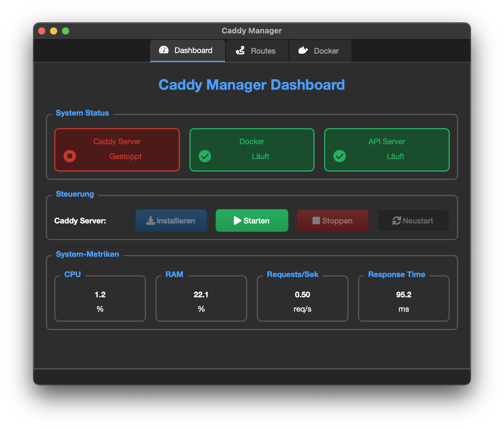Click the Läuft text in the Docker card
The width and height of the screenshot is (504, 429).
[261, 156]
